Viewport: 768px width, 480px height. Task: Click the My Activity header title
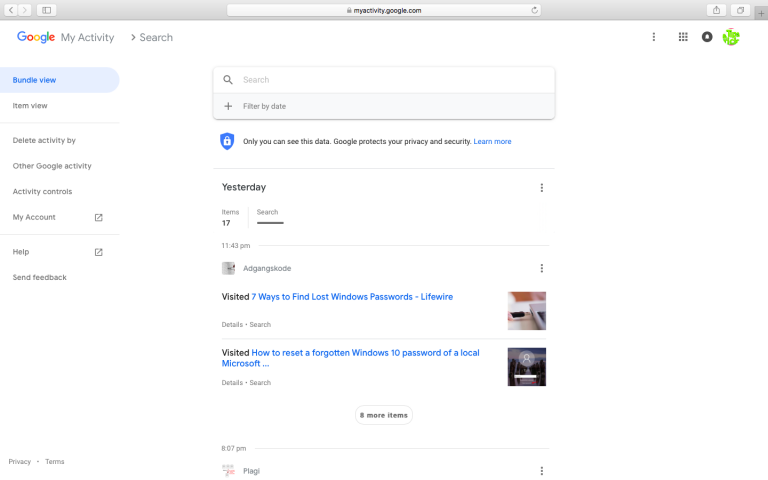pos(87,37)
